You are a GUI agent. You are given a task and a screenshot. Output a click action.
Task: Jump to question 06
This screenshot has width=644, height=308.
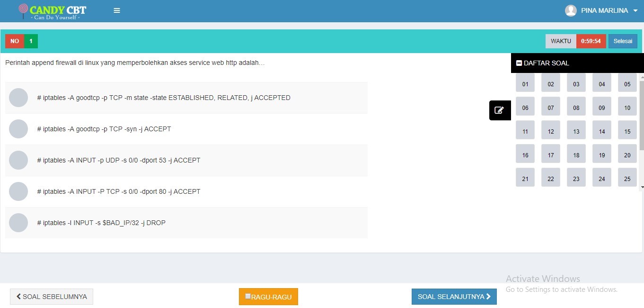pos(525,107)
